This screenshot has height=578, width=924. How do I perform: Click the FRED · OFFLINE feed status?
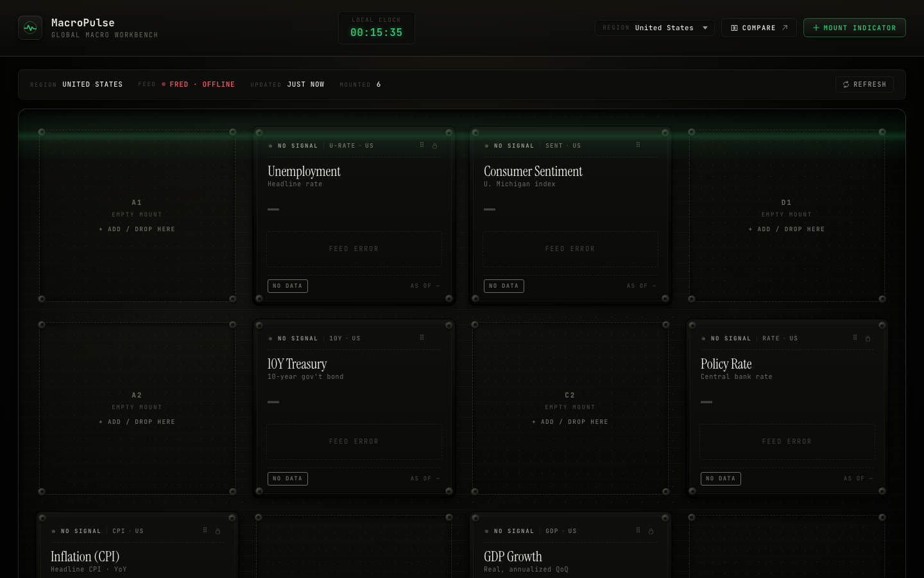[x=198, y=85]
